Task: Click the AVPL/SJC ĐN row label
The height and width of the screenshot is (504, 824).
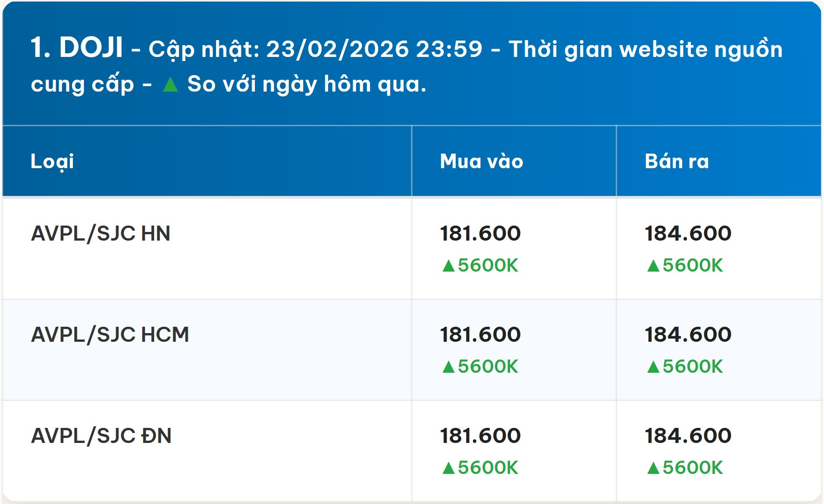Action: pos(101,436)
